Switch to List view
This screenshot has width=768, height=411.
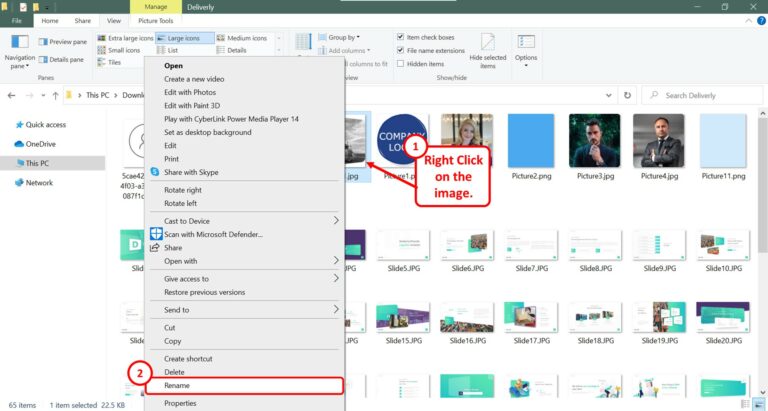pyautogui.click(x=168, y=50)
